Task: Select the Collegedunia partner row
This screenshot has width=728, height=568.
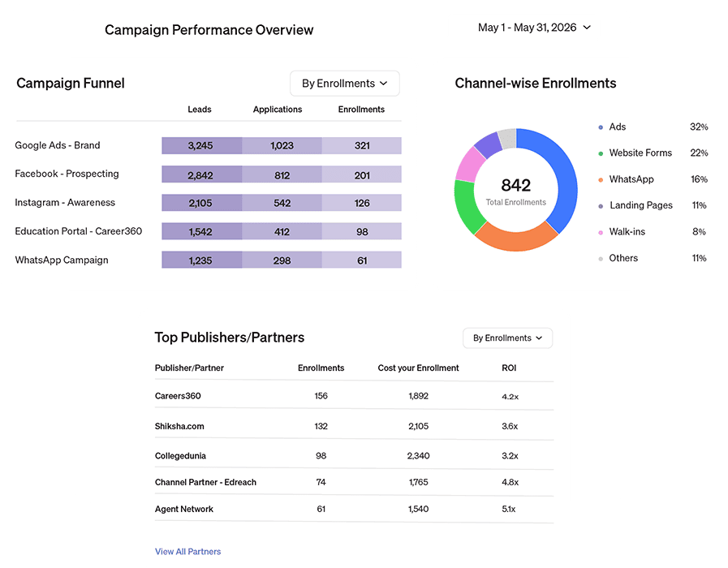Action: (354, 456)
